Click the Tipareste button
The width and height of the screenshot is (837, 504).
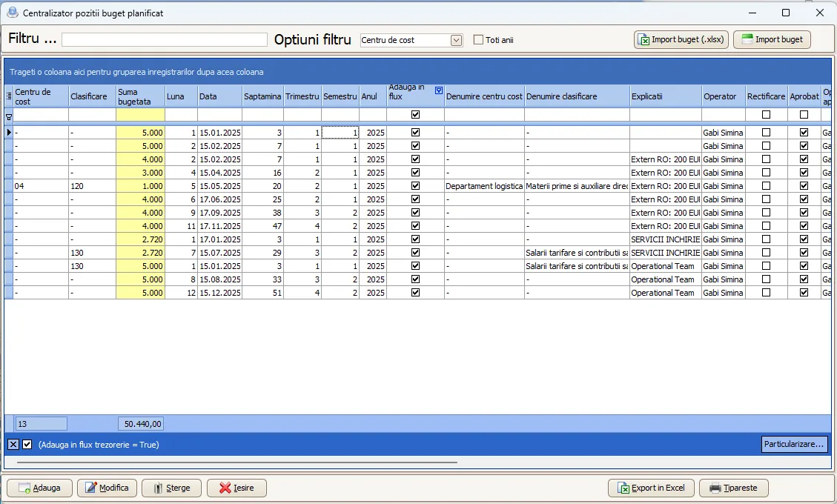733,488
